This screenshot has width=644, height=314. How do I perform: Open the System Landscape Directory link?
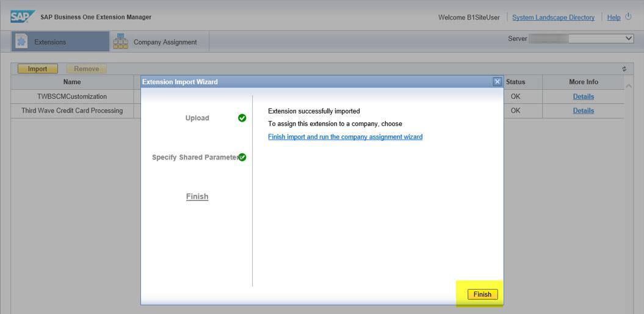tap(553, 17)
